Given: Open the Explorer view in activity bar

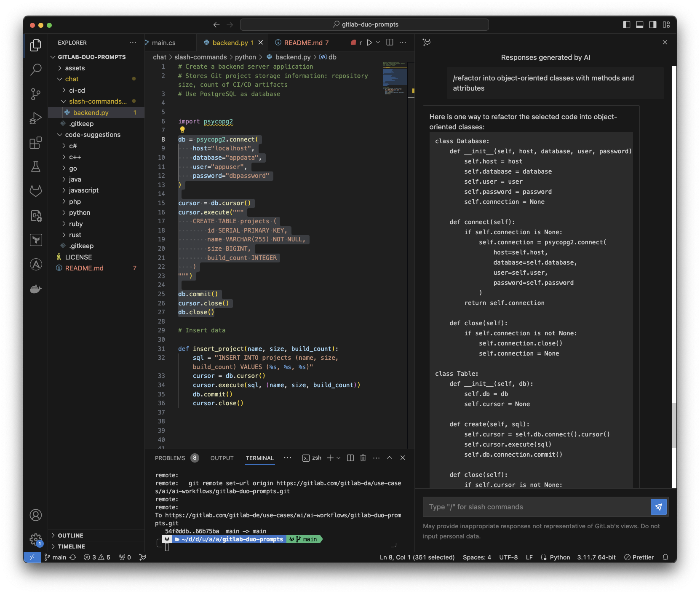Looking at the screenshot, I should pyautogui.click(x=36, y=45).
